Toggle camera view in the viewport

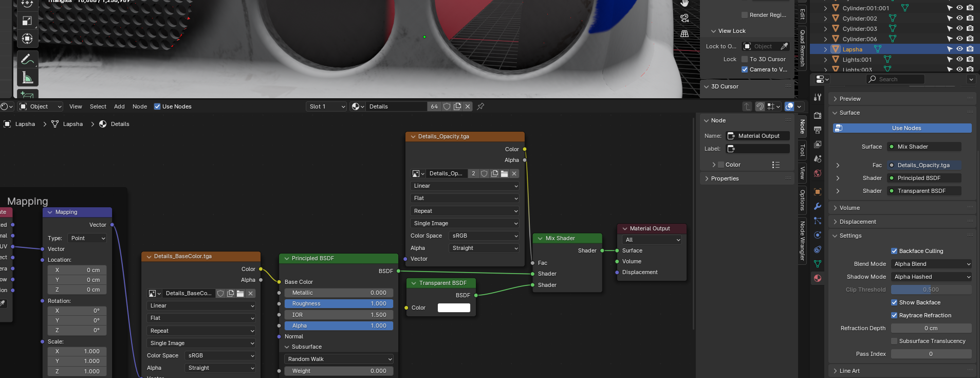point(685,19)
